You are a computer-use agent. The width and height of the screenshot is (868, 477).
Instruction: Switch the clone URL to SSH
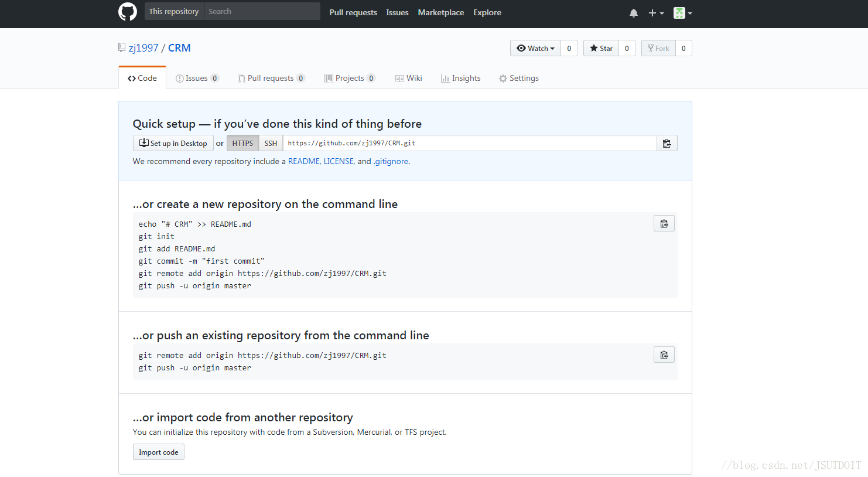point(271,143)
